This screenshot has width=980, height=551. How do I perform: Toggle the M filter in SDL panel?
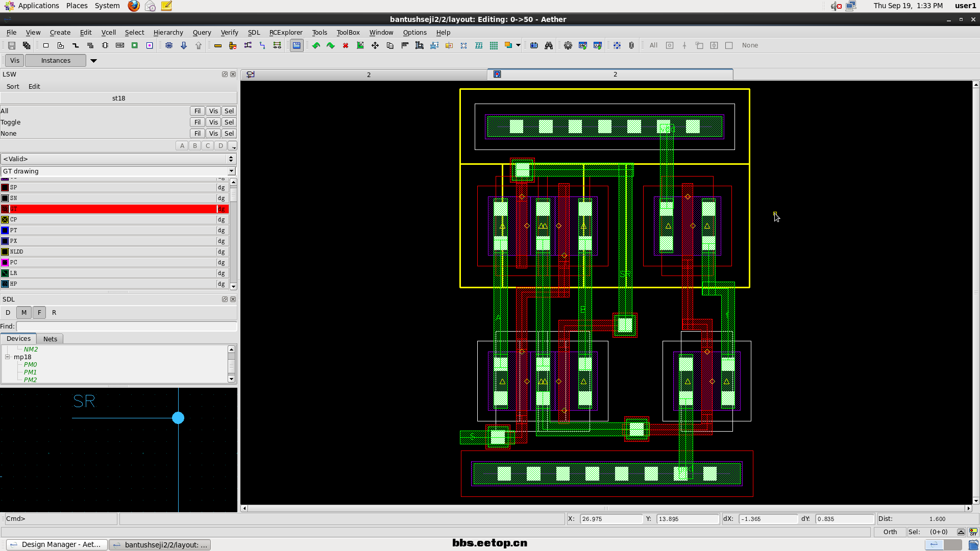coord(24,313)
